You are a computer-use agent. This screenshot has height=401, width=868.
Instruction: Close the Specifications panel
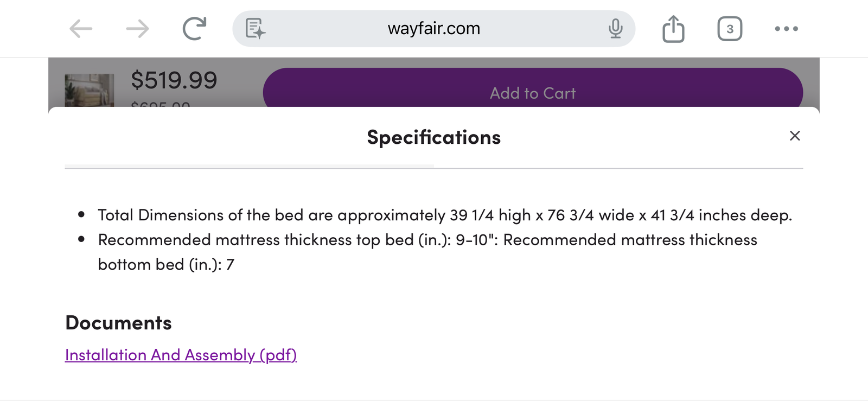pos(795,136)
